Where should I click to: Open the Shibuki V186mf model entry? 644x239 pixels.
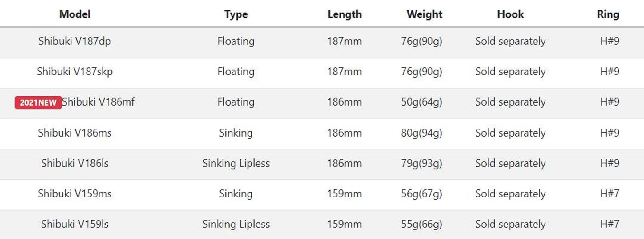pos(98,102)
